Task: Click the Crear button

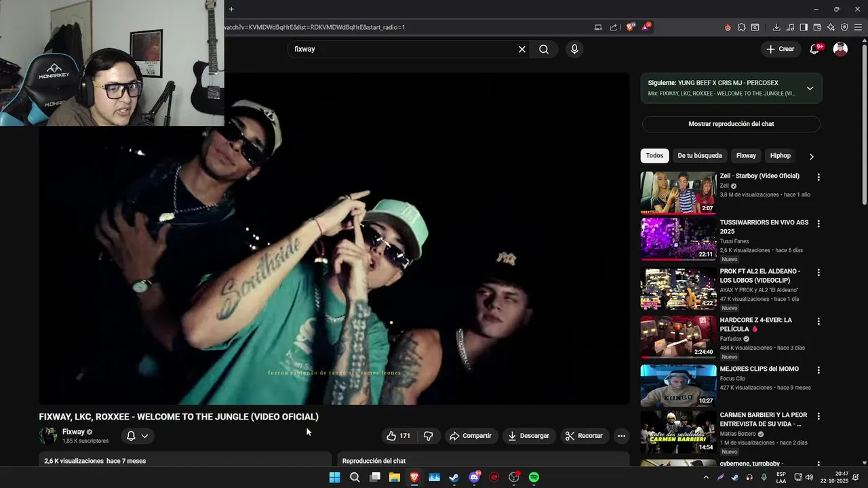Action: (780, 49)
